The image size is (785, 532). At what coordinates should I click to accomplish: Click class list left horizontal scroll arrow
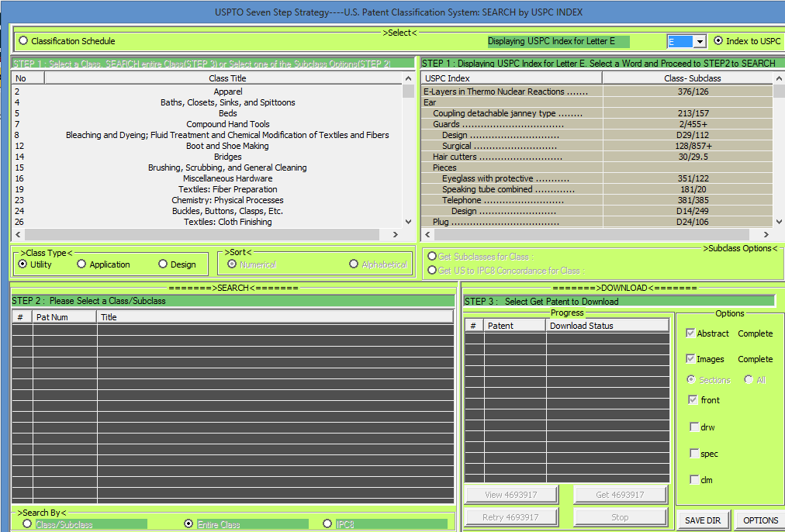point(19,234)
